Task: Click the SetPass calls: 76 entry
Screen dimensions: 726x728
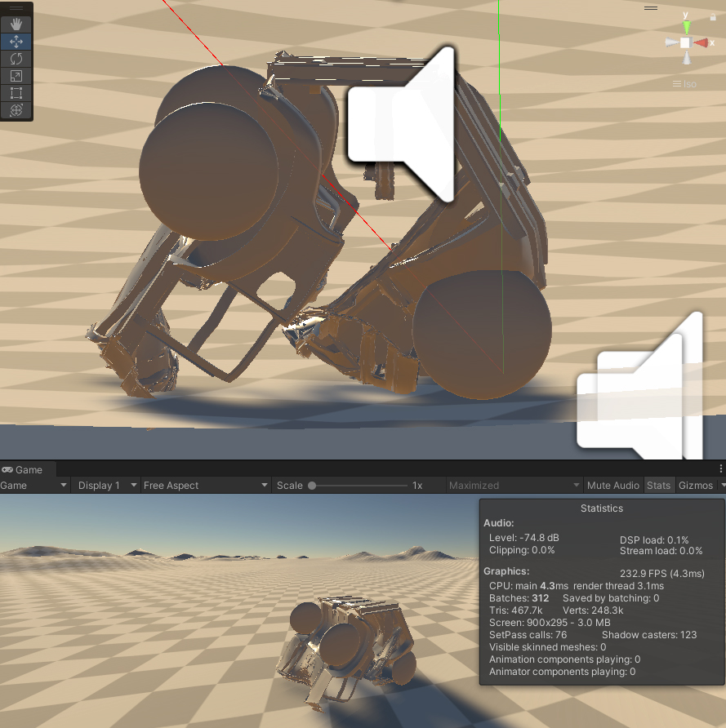Action: (x=528, y=635)
